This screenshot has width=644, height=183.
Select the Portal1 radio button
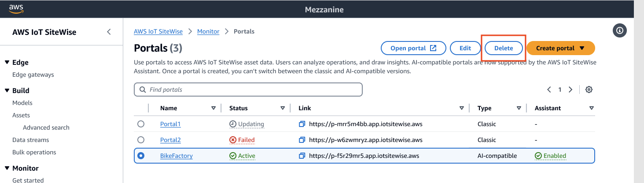coord(141,124)
